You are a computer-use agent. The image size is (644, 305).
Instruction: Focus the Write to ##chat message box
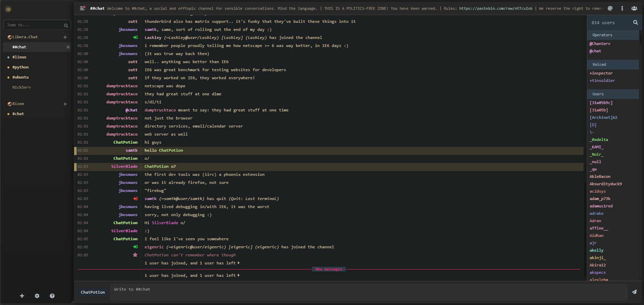click(x=368, y=292)
